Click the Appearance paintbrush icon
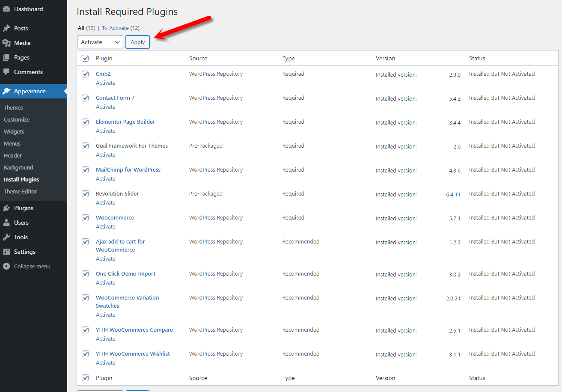Viewport: 562px width, 392px height. [6, 91]
